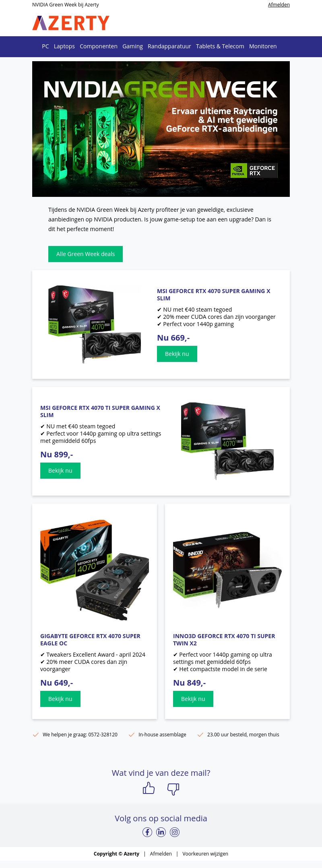This screenshot has width=322, height=868.
Task: Open the LinkedIn social media icon
Action: (x=161, y=832)
